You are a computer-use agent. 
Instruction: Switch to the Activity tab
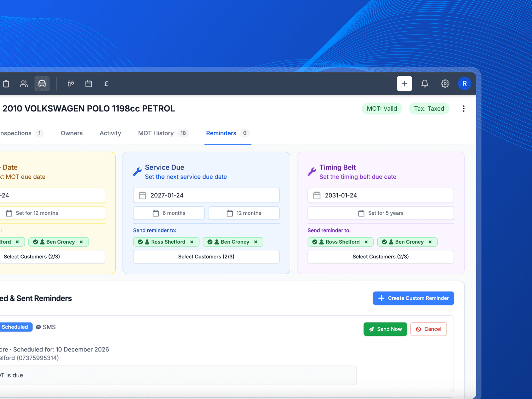click(110, 133)
